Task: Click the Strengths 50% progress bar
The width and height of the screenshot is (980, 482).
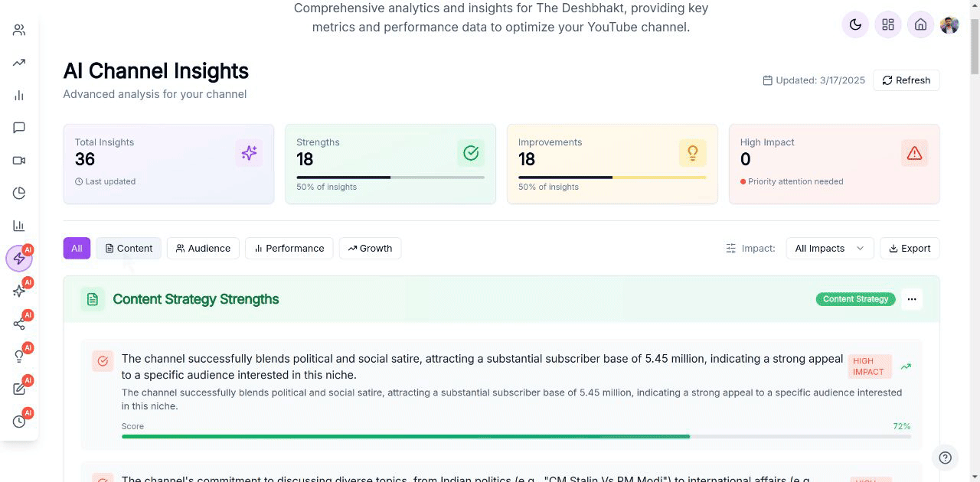Action: (x=390, y=177)
